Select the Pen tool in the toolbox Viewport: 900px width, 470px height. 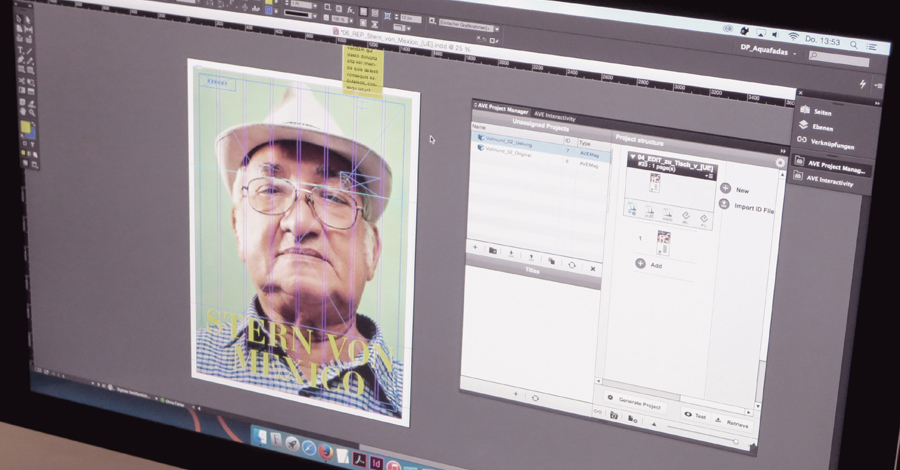(x=21, y=60)
